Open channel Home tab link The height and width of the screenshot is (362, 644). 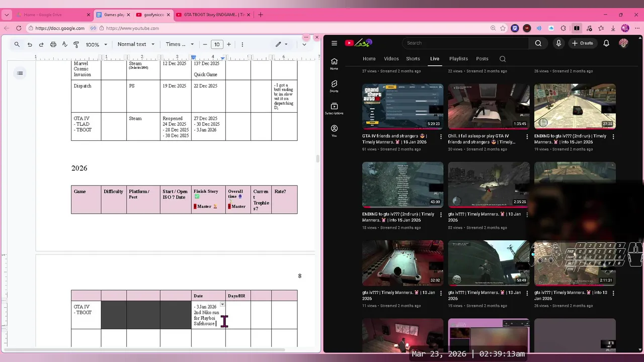click(369, 59)
